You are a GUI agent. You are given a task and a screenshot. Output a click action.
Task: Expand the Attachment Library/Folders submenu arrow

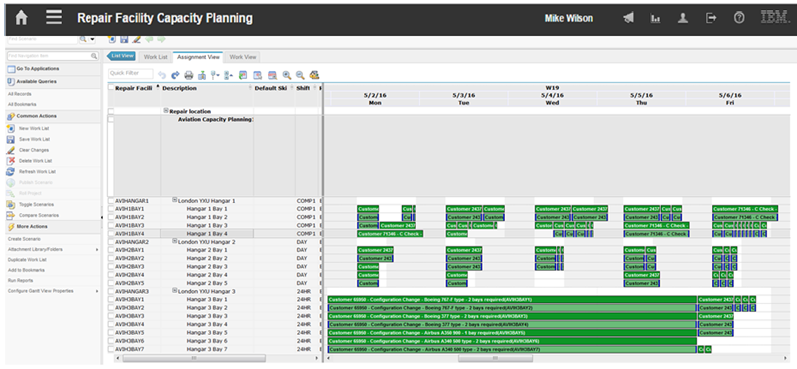pyautogui.click(x=97, y=250)
